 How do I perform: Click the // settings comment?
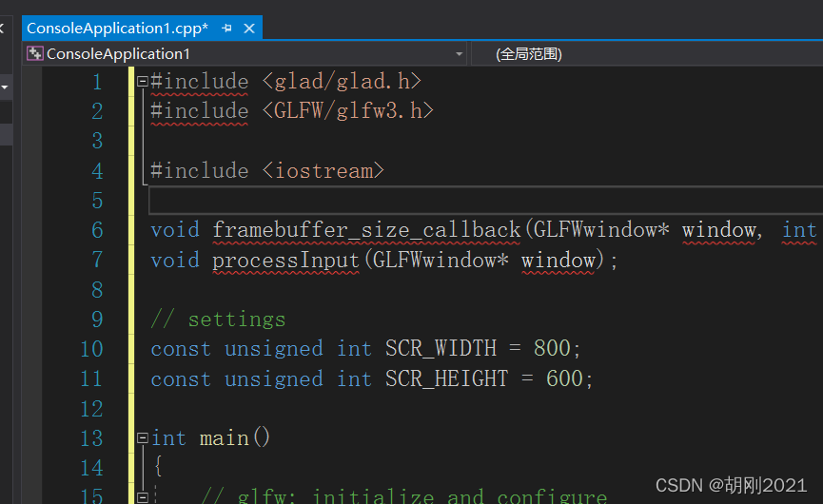pos(218,320)
